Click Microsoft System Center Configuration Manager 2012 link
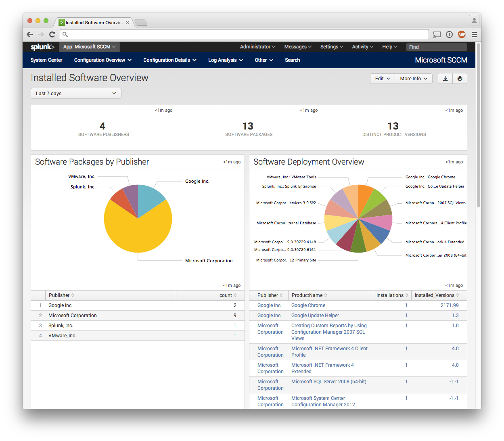The height and width of the screenshot is (441, 504). point(323,401)
